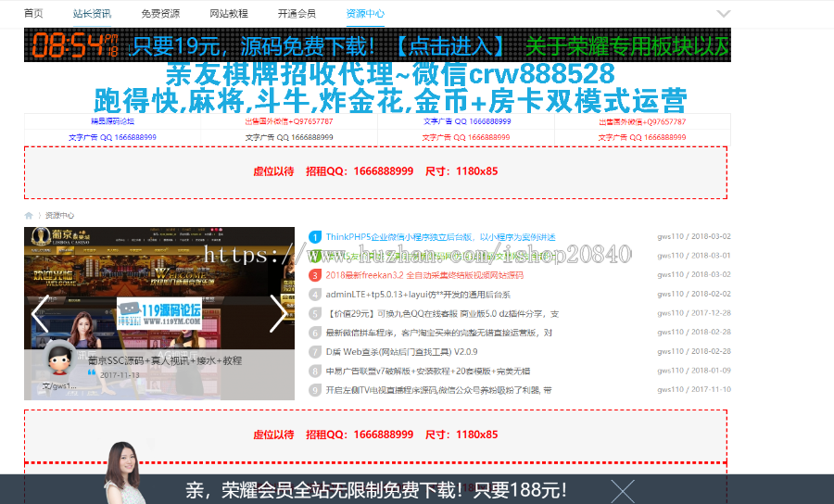Image resolution: width=834 pixels, height=504 pixels.
Task: Click the home icon in the breadcrumb
Action: 29,215
